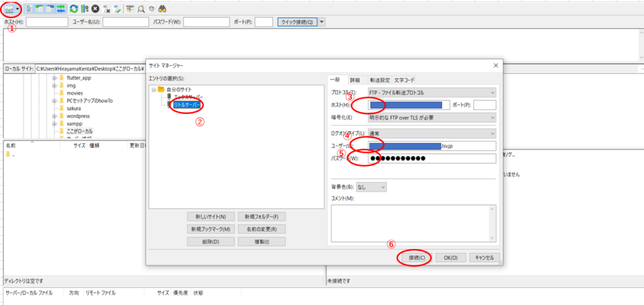
Task: Close the サイト マネージャー dialog
Action: (x=496, y=65)
